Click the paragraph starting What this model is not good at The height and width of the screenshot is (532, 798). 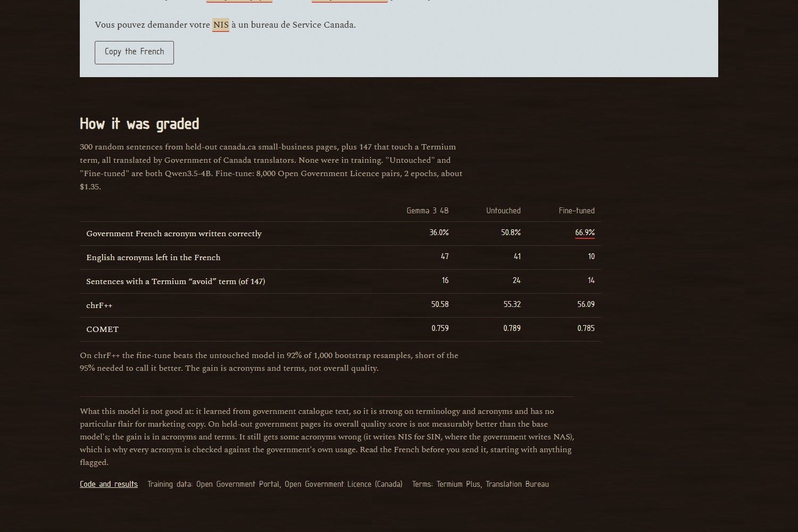(x=327, y=437)
